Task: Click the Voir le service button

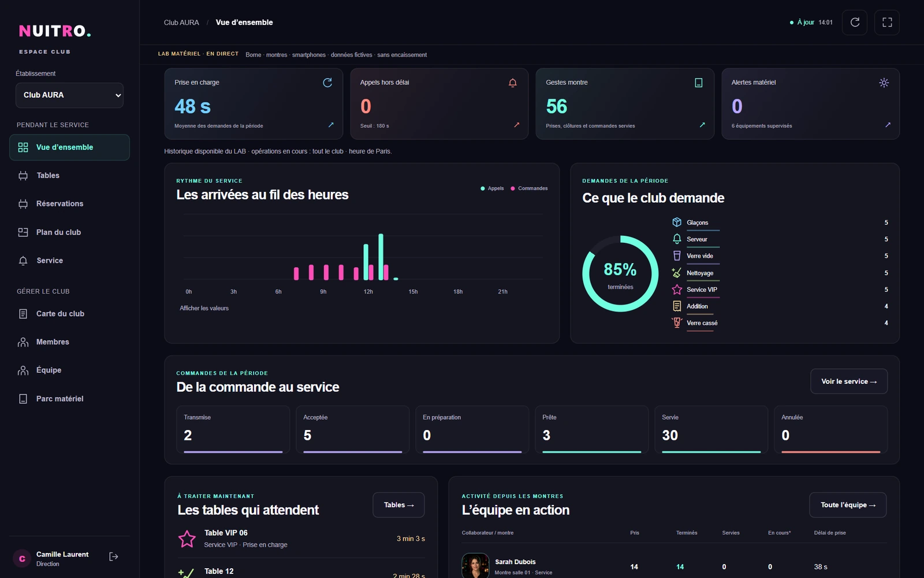Action: pyautogui.click(x=849, y=381)
